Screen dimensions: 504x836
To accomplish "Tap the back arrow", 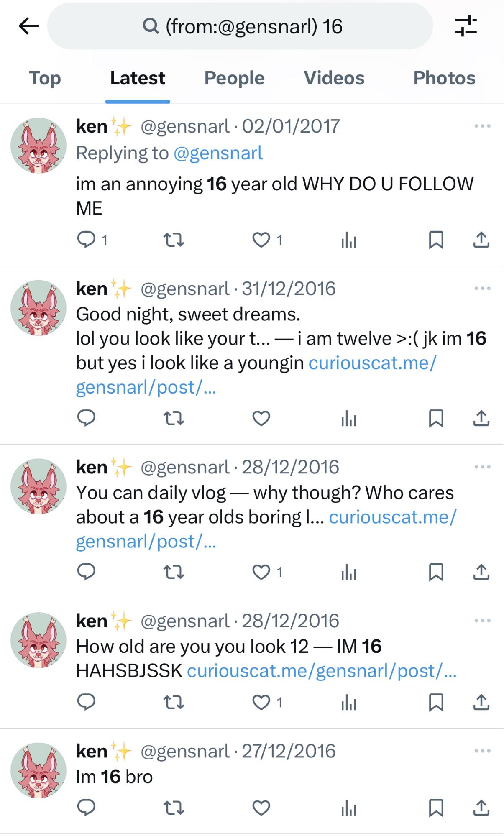I will [x=28, y=26].
